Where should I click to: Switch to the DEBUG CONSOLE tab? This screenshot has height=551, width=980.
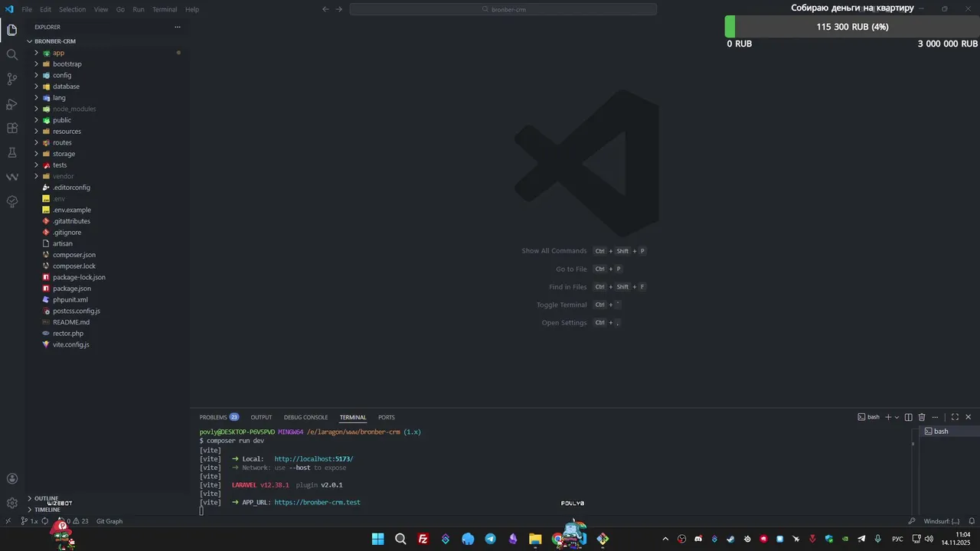(305, 417)
